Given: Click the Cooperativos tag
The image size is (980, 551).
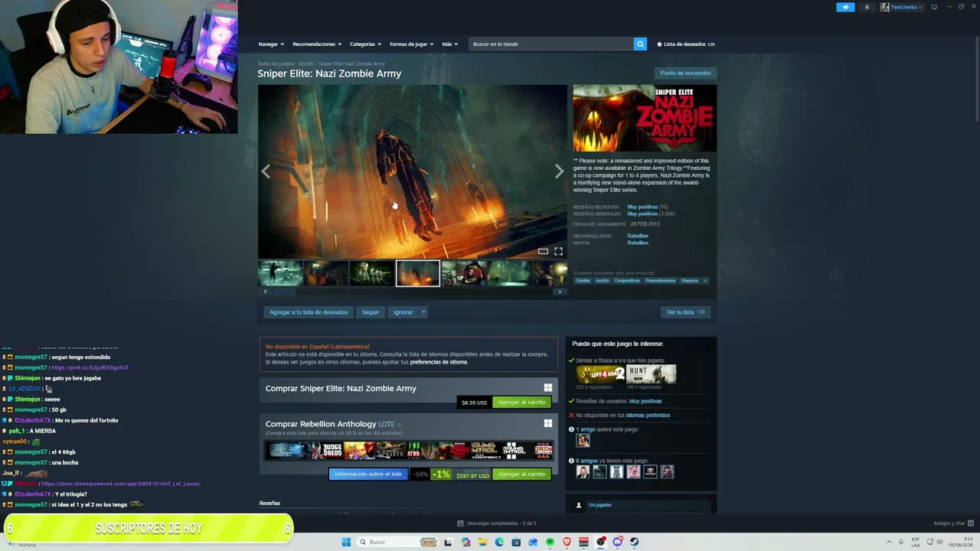Looking at the screenshot, I should 627,280.
